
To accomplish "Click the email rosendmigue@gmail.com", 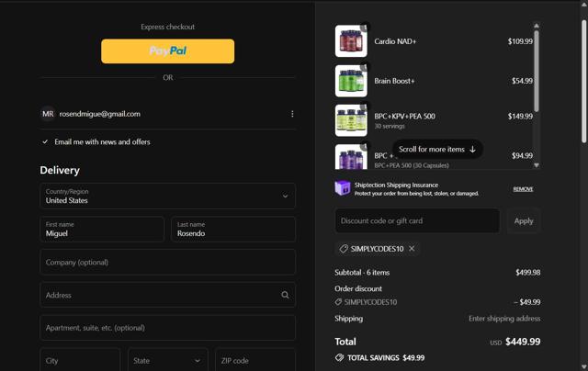I will tap(100, 114).
